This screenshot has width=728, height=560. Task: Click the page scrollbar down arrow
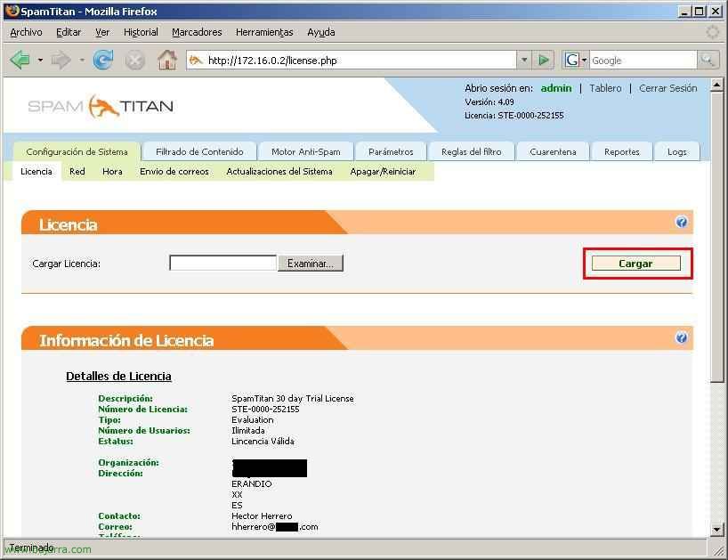pos(716,529)
